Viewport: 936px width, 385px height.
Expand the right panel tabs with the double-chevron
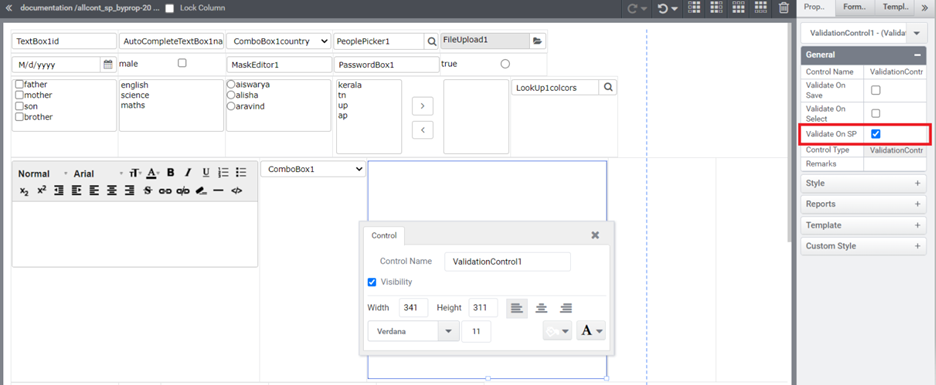click(x=925, y=7)
